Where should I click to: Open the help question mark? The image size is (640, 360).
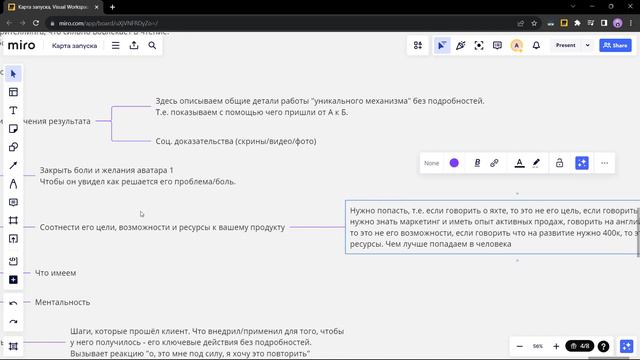(x=603, y=346)
